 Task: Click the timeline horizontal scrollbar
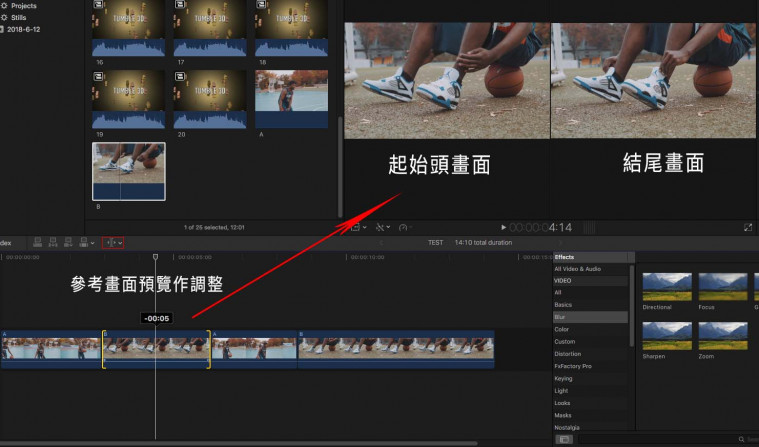coord(238,443)
